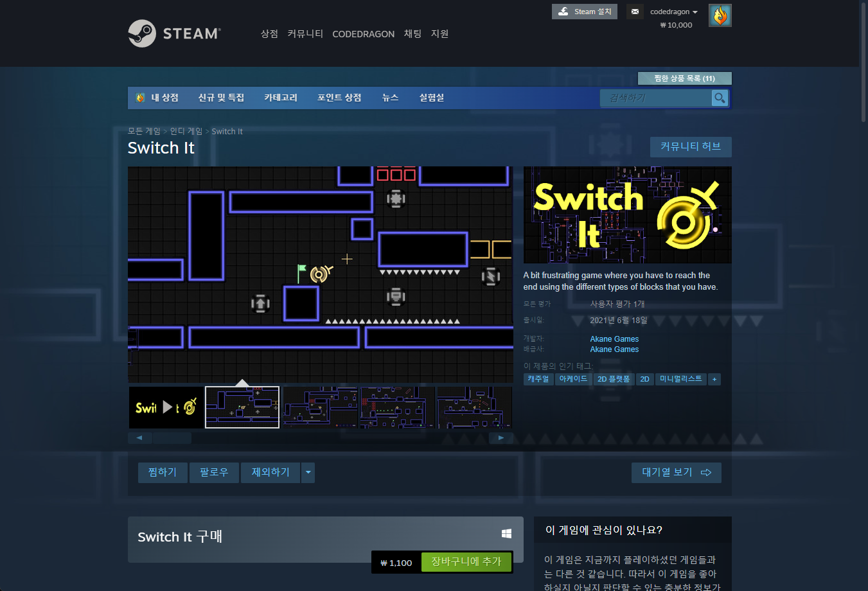Image resolution: width=868 pixels, height=591 pixels.
Task: Open the 포인트 상점 tab
Action: (339, 98)
